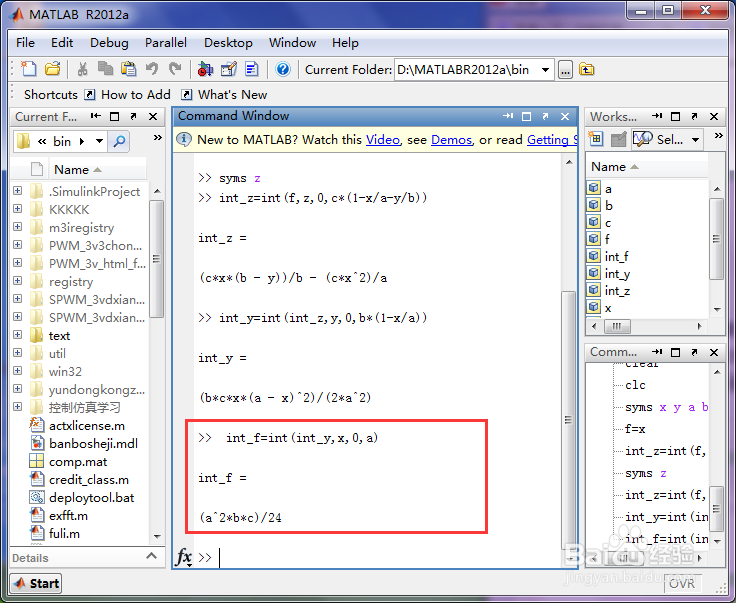
Task: Open the Window menu
Action: click(292, 43)
